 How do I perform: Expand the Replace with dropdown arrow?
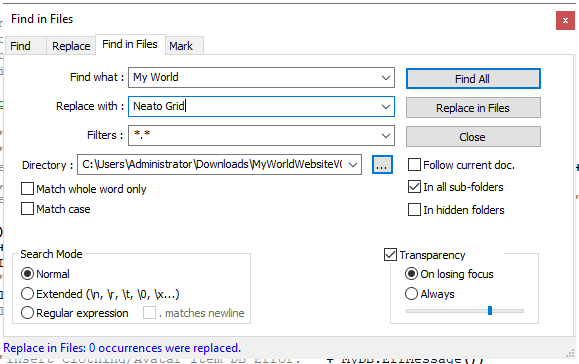click(x=386, y=107)
